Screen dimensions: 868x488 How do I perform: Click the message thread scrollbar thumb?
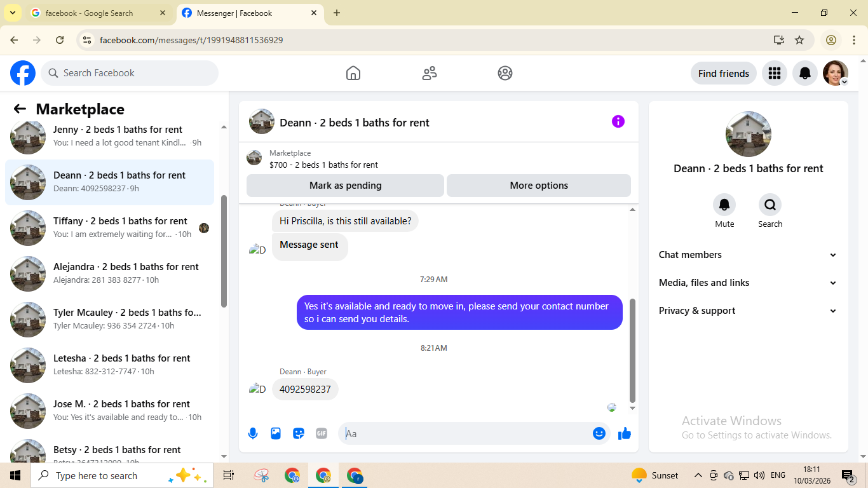click(632, 351)
